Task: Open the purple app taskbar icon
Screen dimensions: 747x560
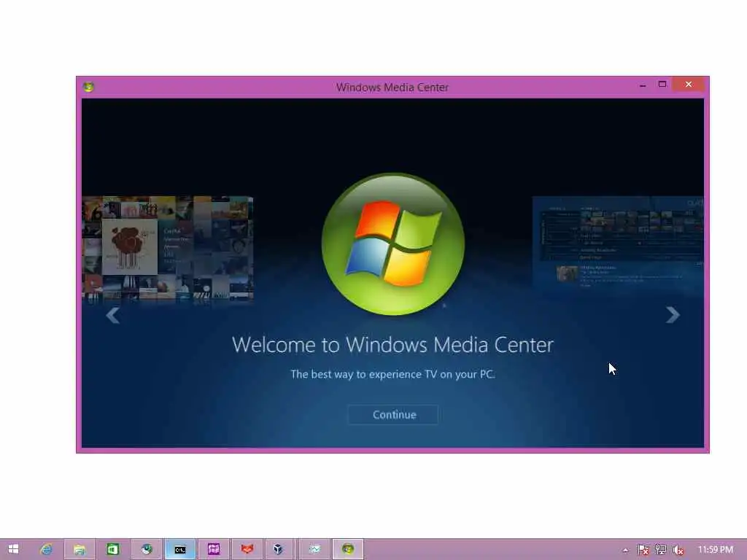Action: [214, 549]
